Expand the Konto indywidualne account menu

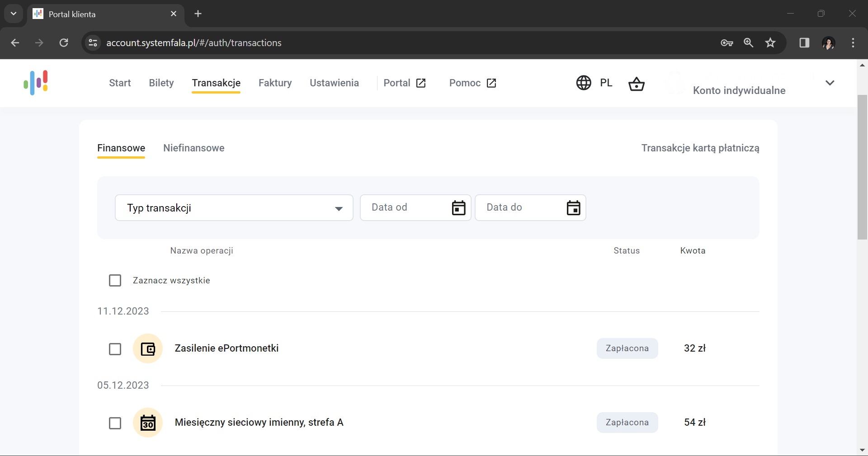click(830, 83)
